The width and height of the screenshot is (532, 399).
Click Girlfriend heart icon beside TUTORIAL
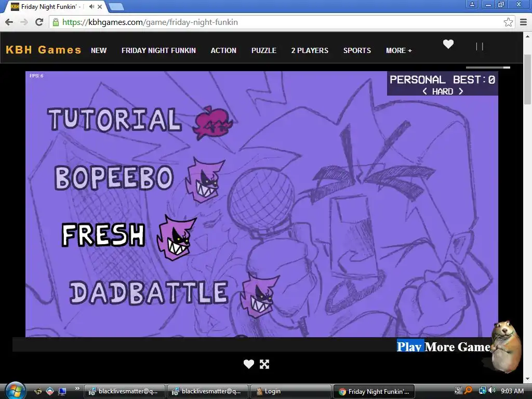[212, 123]
